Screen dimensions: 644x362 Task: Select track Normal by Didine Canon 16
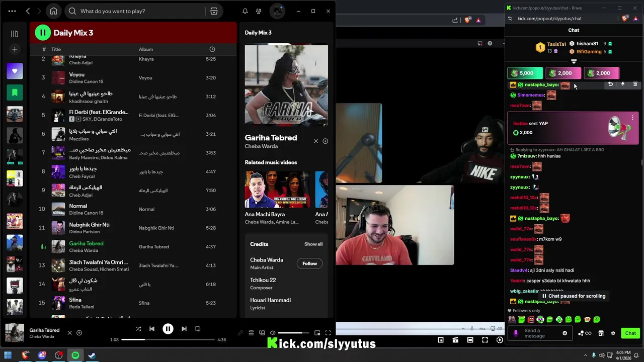[x=133, y=209]
